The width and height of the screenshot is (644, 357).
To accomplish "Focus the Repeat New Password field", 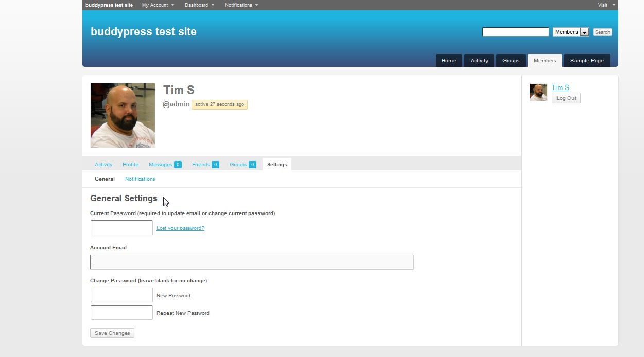I will [121, 313].
